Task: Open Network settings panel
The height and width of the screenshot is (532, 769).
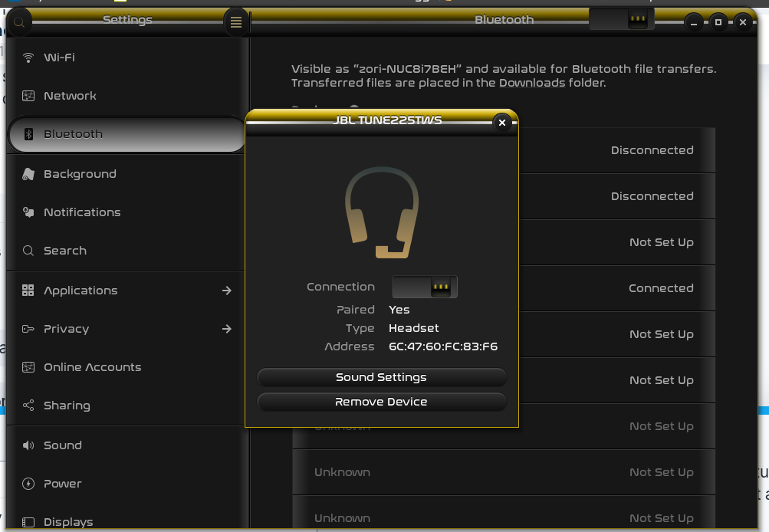Action: [127, 96]
